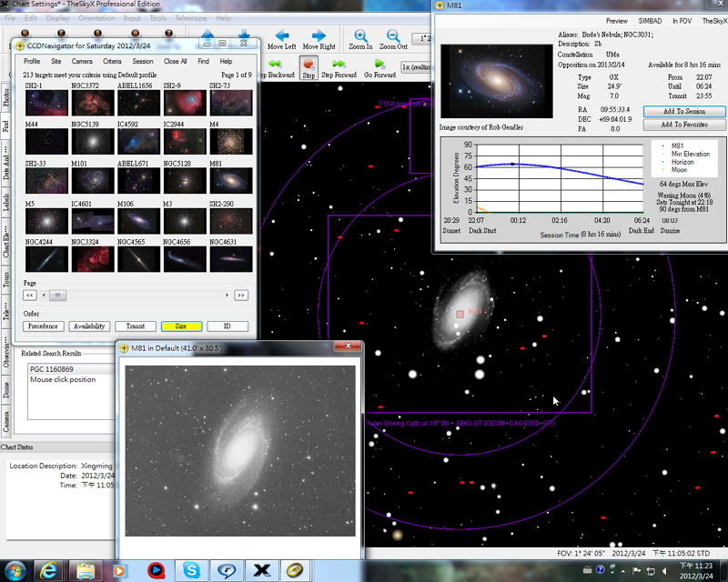Open the Session menu in CCDNavigator
Screen dimensions: 728x582
click(x=142, y=61)
